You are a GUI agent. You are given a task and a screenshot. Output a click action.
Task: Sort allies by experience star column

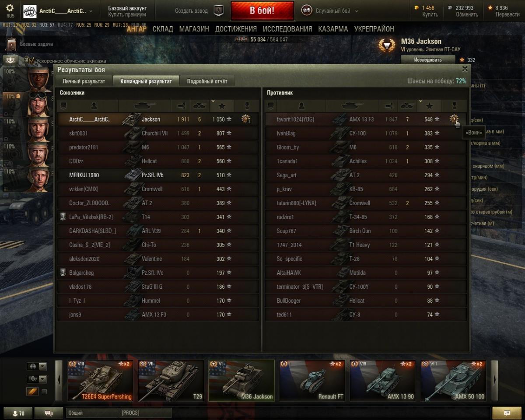pyautogui.click(x=222, y=105)
